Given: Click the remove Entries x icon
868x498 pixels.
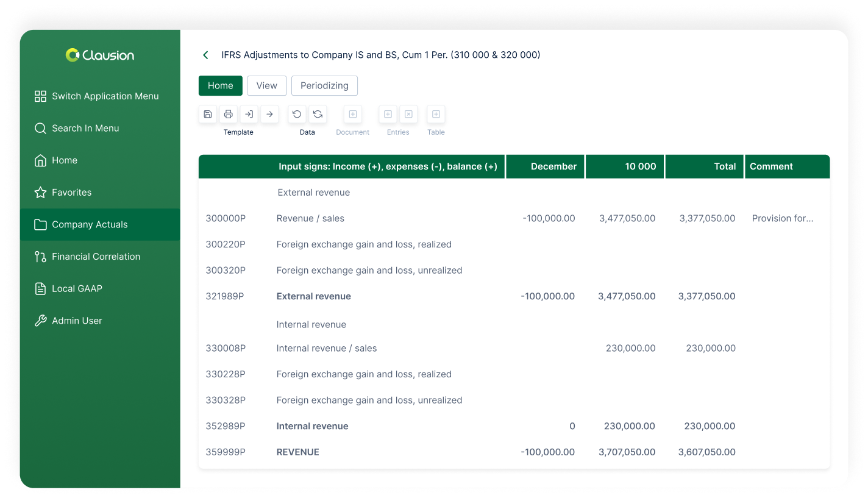Looking at the screenshot, I should tap(408, 114).
